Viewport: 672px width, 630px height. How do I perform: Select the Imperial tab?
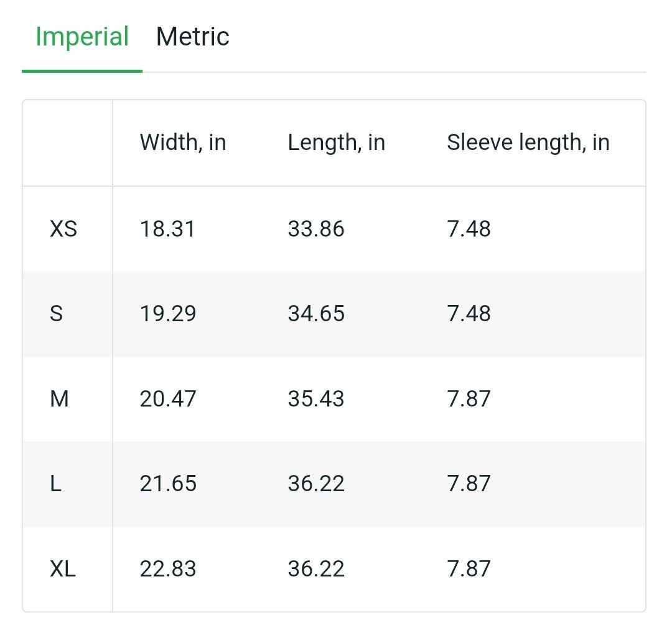82,37
